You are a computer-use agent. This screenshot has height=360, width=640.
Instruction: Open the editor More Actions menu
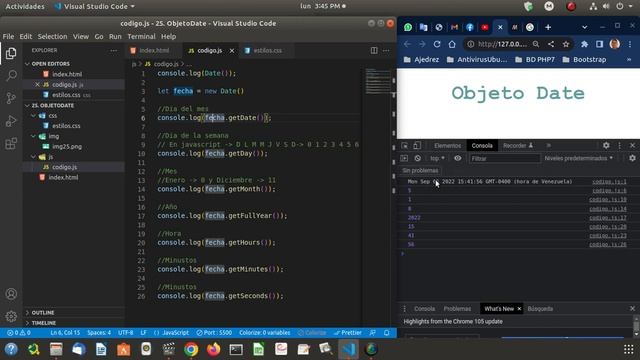click(x=386, y=50)
